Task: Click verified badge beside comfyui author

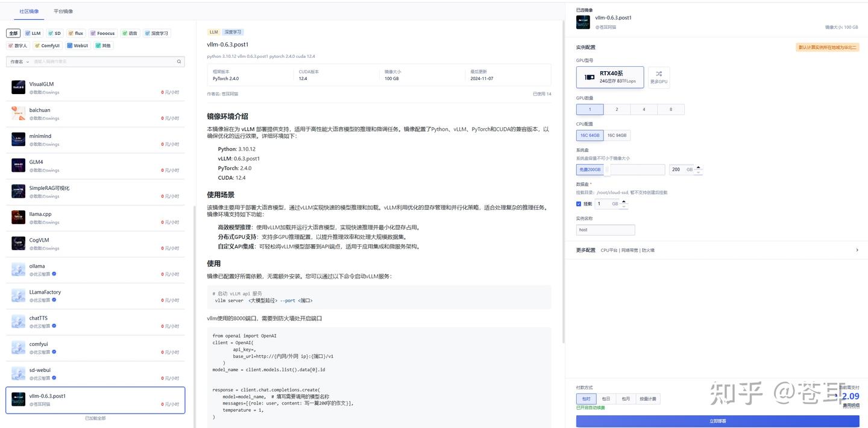Action: pos(54,351)
